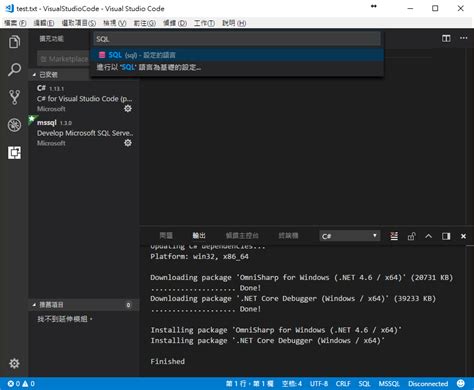Screen dimensions: 474x390
Task: Toggle output scroll lock
Action: [411, 236]
